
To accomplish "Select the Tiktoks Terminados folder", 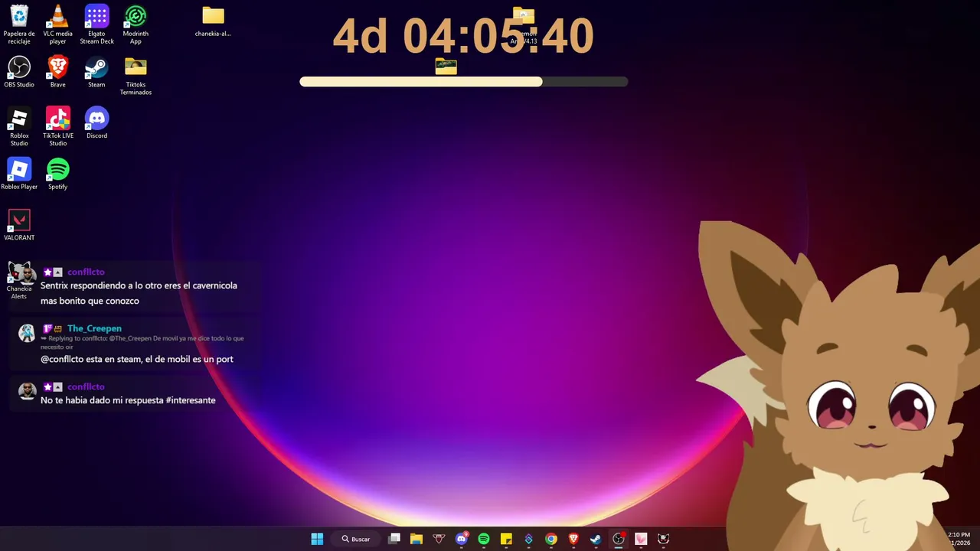I will tap(136, 76).
